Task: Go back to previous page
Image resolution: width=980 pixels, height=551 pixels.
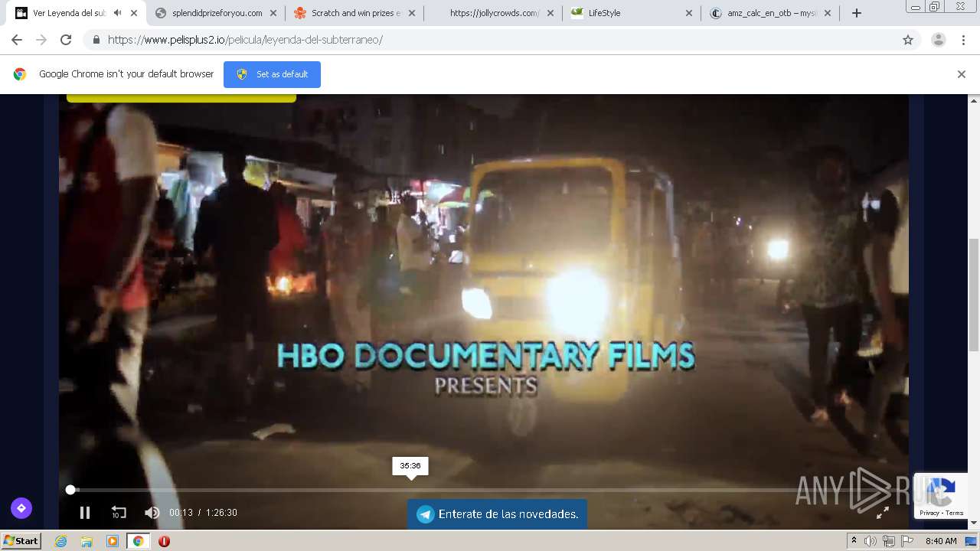Action: click(17, 40)
